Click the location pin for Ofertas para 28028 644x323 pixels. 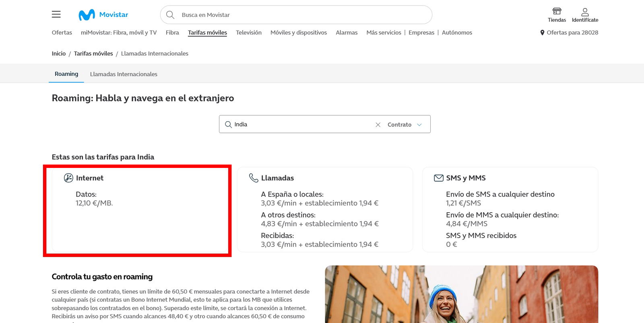[542, 33]
